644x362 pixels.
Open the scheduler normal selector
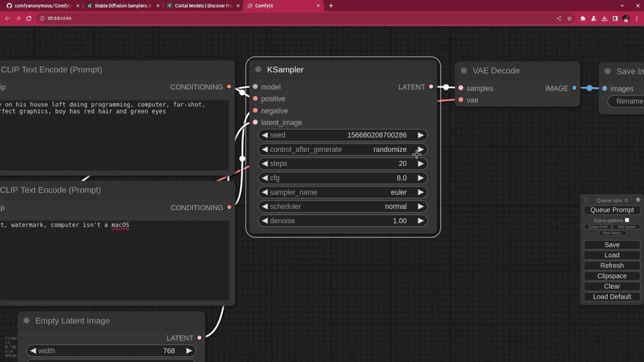(342, 207)
